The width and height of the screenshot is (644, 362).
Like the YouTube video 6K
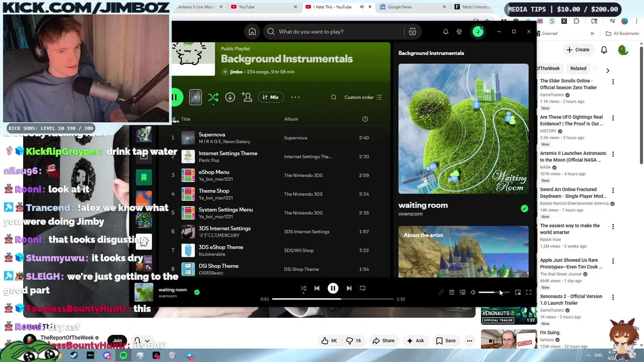coord(329,341)
